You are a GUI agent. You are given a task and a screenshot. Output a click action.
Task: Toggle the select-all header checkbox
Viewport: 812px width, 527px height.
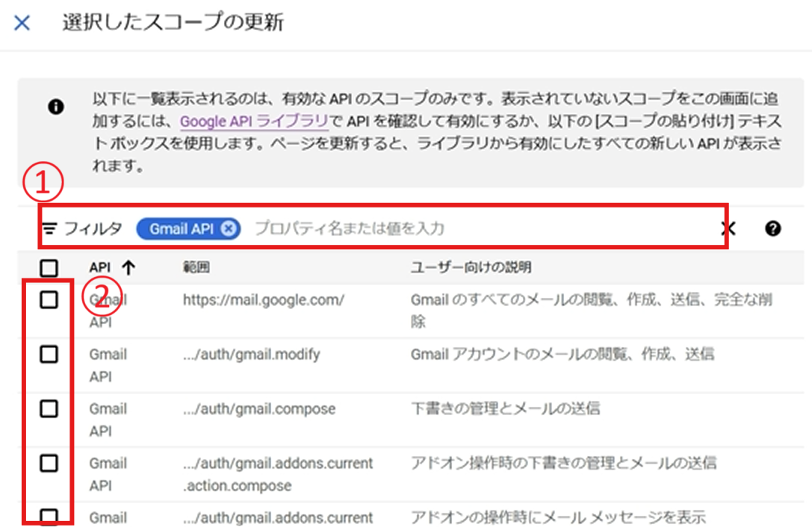click(49, 267)
